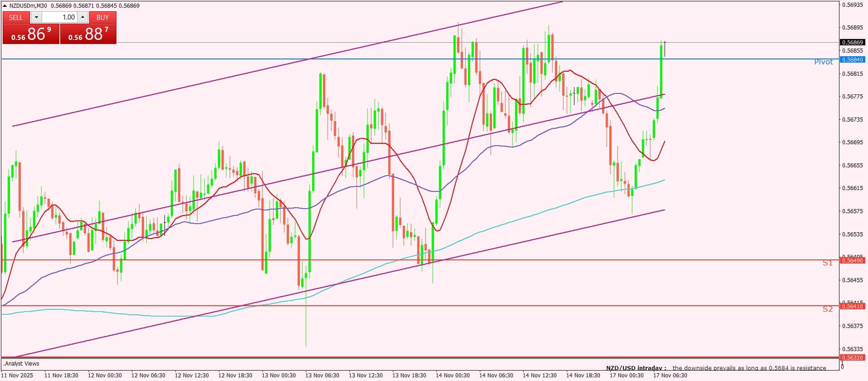Click the red 0.56320 price tag
Viewport: 868px width, 381px height.
853,357
